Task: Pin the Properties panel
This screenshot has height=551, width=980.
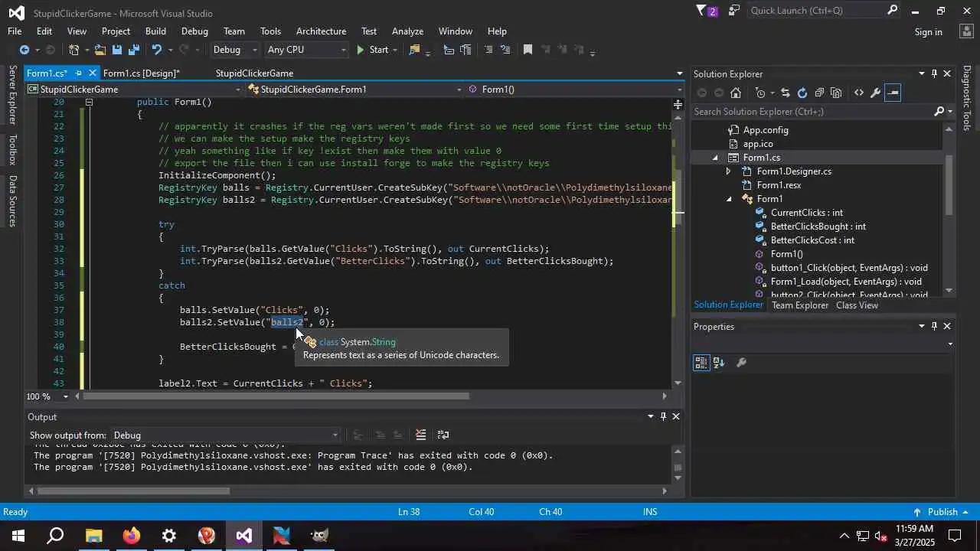Action: tap(934, 326)
